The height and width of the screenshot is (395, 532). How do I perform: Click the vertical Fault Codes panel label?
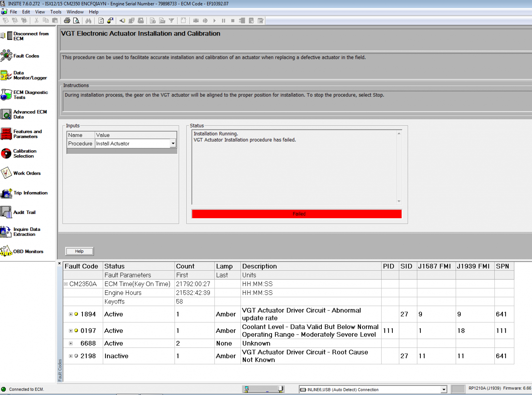[x=60, y=370]
